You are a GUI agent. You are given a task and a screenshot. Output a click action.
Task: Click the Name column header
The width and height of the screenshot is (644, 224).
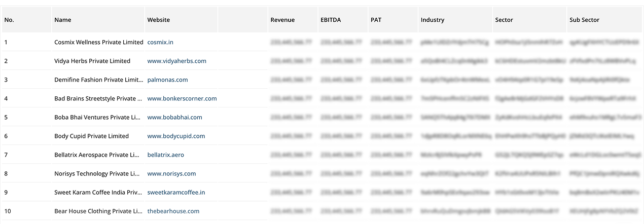coord(98,20)
